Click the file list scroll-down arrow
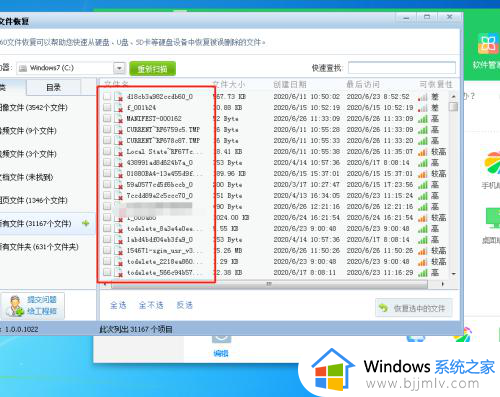 453,274
